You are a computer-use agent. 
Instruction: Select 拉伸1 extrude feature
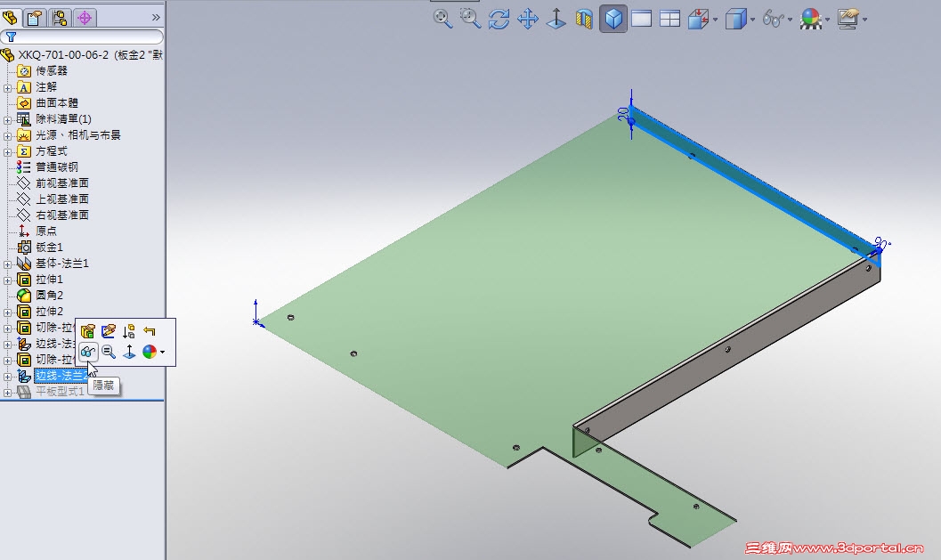coord(49,280)
